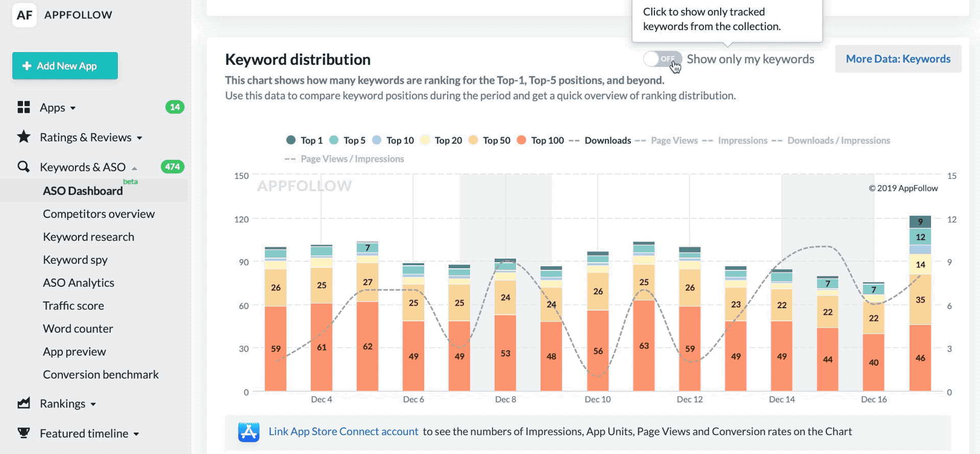This screenshot has width=980, height=454.
Task: Expand the Featured timeline dropdown arrow
Action: click(x=136, y=434)
